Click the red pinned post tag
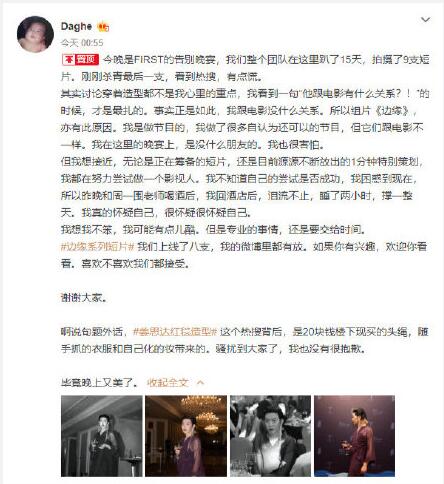The width and height of the screenshot is (444, 484). coord(80,60)
